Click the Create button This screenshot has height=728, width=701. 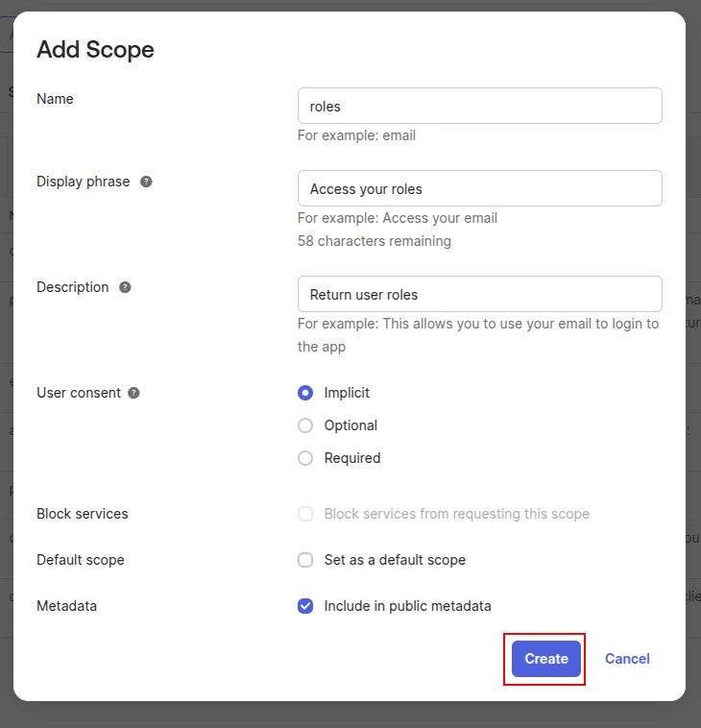click(546, 659)
